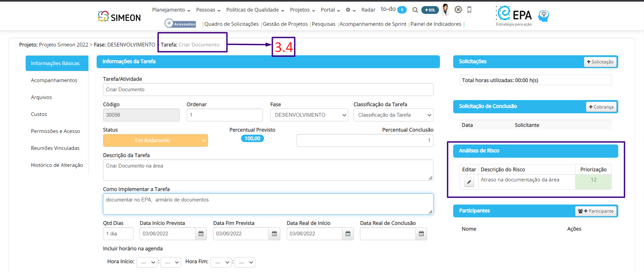Click the mobile phone icon
Screen dimensions: 644x272
click(x=469, y=10)
